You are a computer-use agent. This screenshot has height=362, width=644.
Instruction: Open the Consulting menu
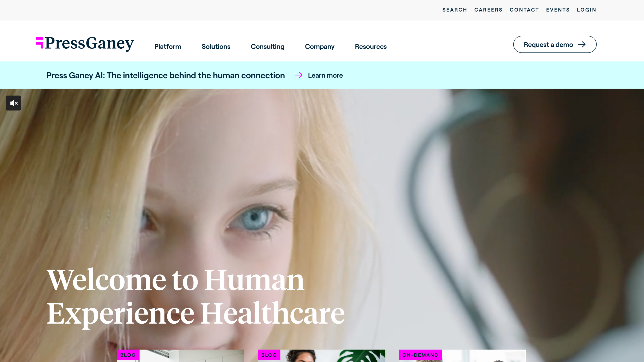(267, 47)
